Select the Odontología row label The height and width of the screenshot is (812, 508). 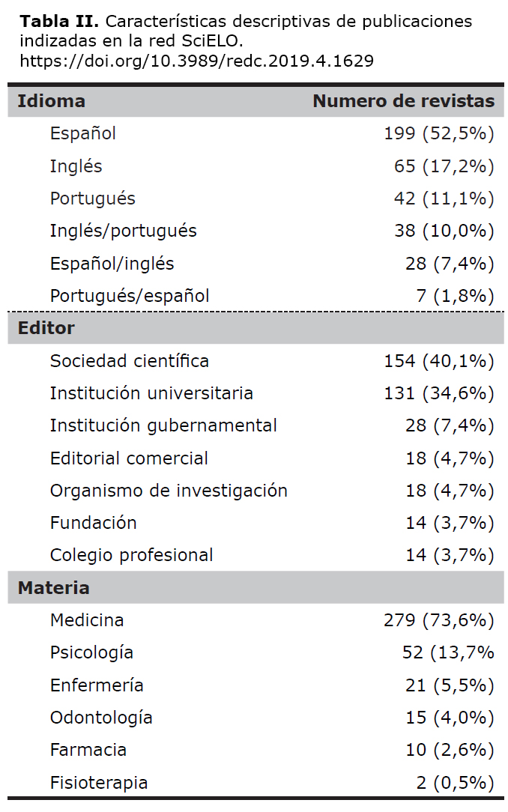click(101, 718)
